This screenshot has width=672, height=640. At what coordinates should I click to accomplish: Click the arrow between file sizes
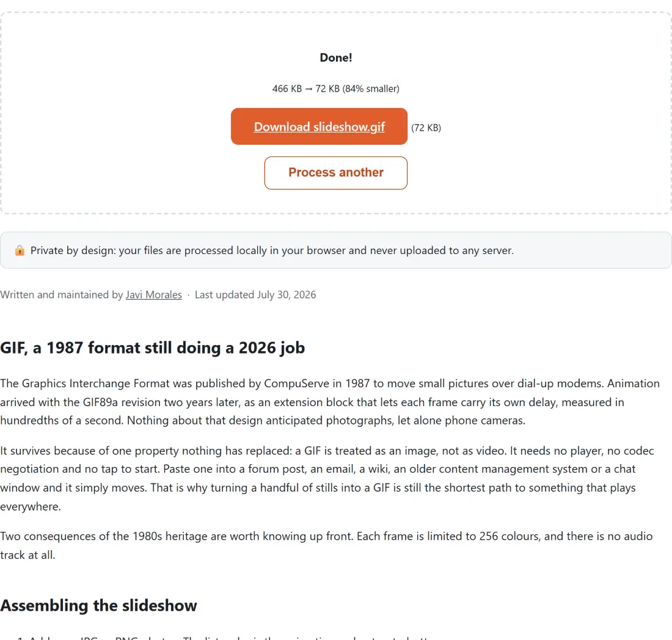[x=309, y=89]
